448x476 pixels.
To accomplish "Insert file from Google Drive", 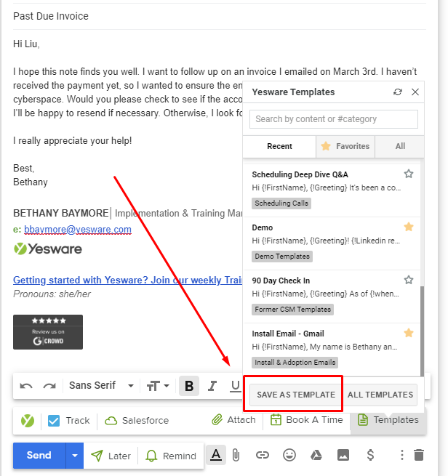I will 316,455.
